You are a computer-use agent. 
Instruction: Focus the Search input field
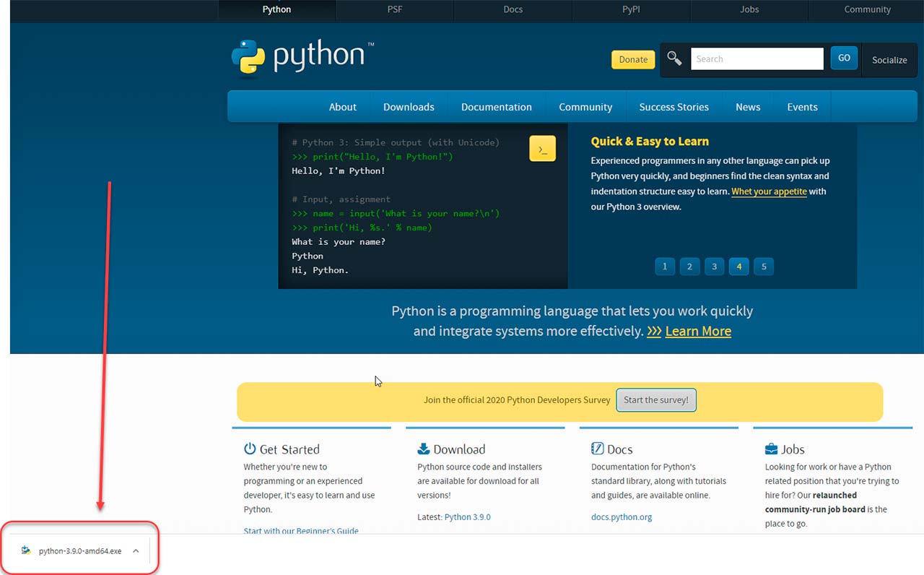coord(757,59)
